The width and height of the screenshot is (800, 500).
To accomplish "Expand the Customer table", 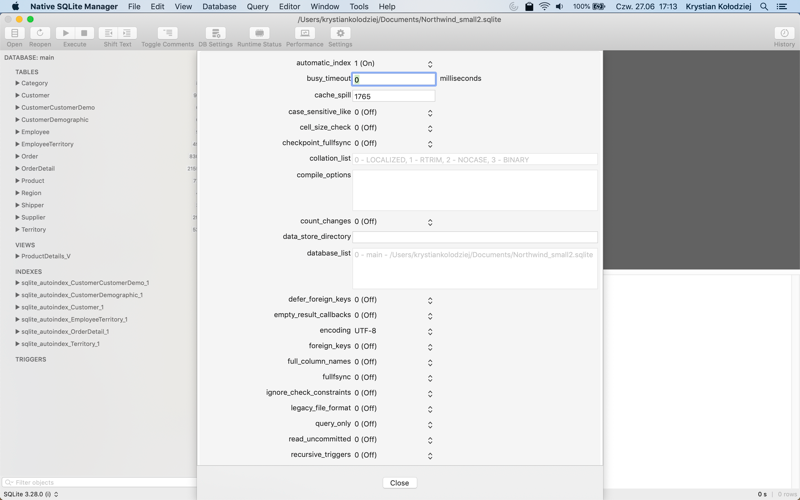I will tap(17, 95).
